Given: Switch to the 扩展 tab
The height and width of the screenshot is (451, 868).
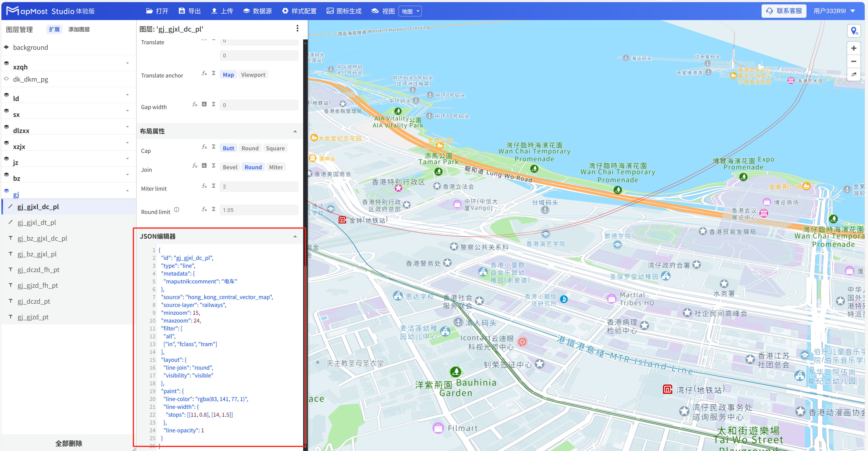Looking at the screenshot, I should point(54,29).
